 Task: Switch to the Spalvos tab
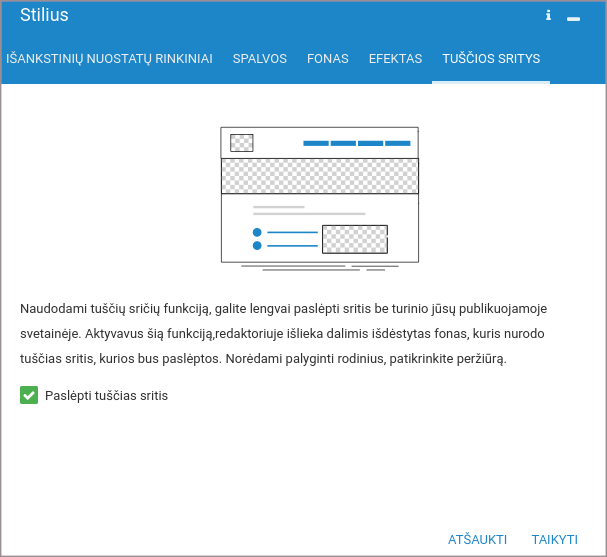[260, 59]
